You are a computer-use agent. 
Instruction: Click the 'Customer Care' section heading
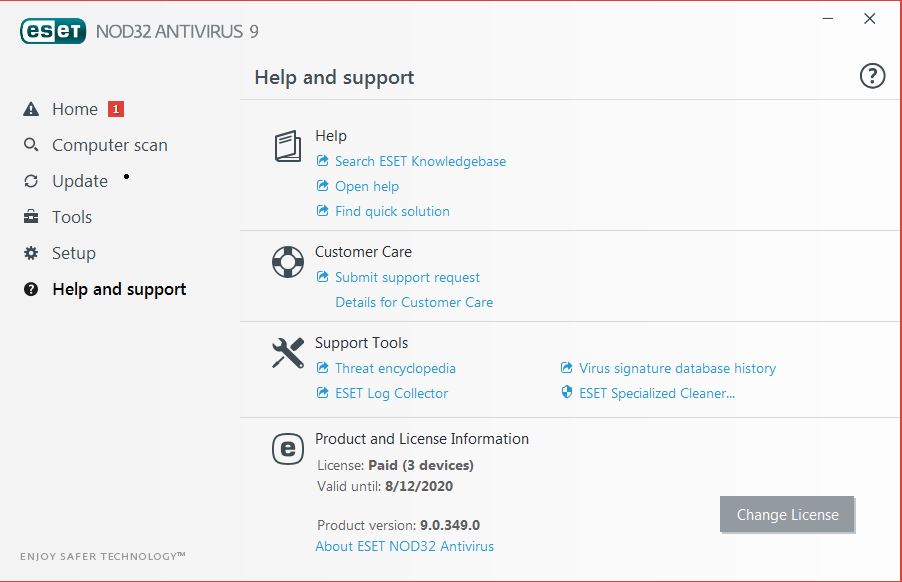coord(364,252)
